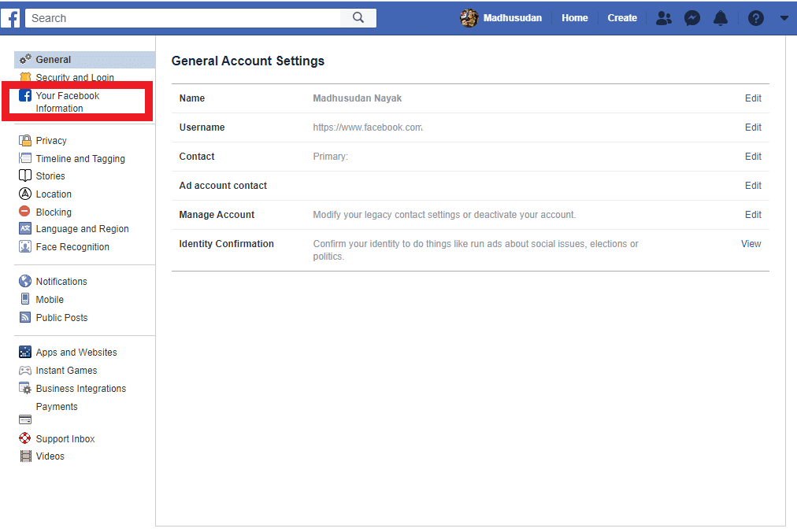The width and height of the screenshot is (797, 532).
Task: Open Notifications settings label
Action: tap(61, 282)
